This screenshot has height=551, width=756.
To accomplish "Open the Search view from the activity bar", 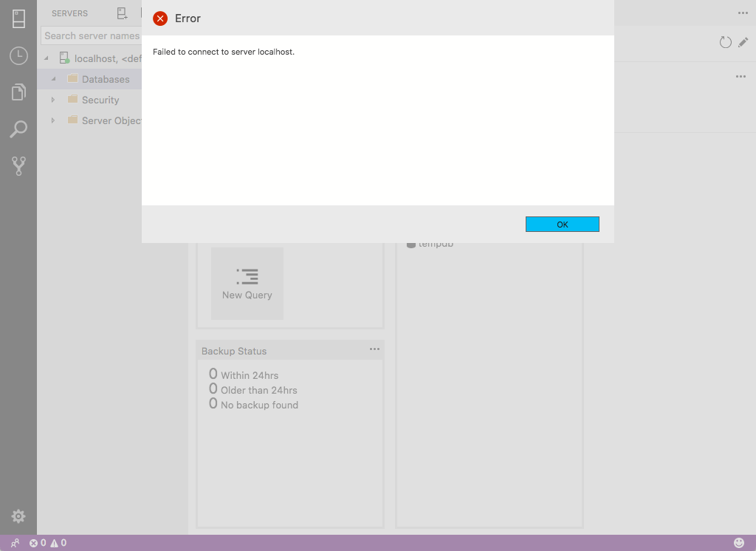I will (18, 129).
